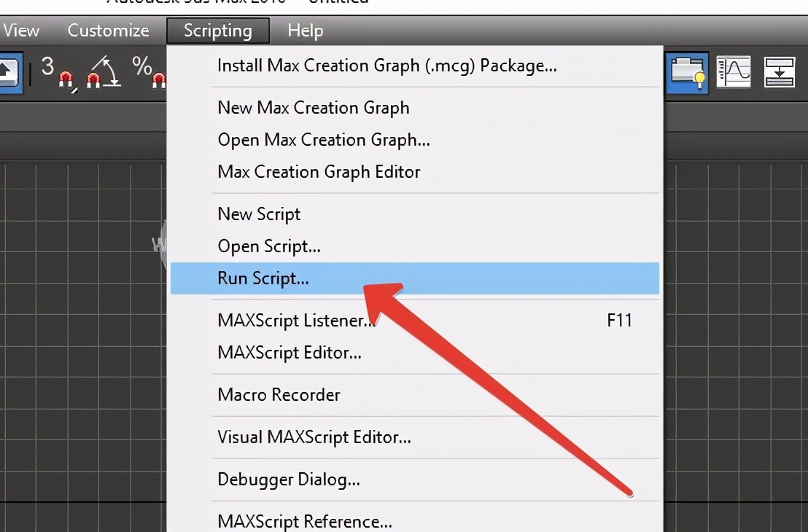Select Run Script... from the menu
808x532 pixels.
click(263, 278)
